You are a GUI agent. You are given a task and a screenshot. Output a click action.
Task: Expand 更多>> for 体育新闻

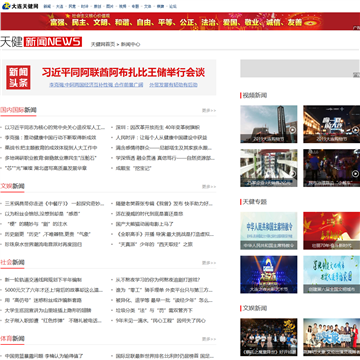click(x=209, y=339)
